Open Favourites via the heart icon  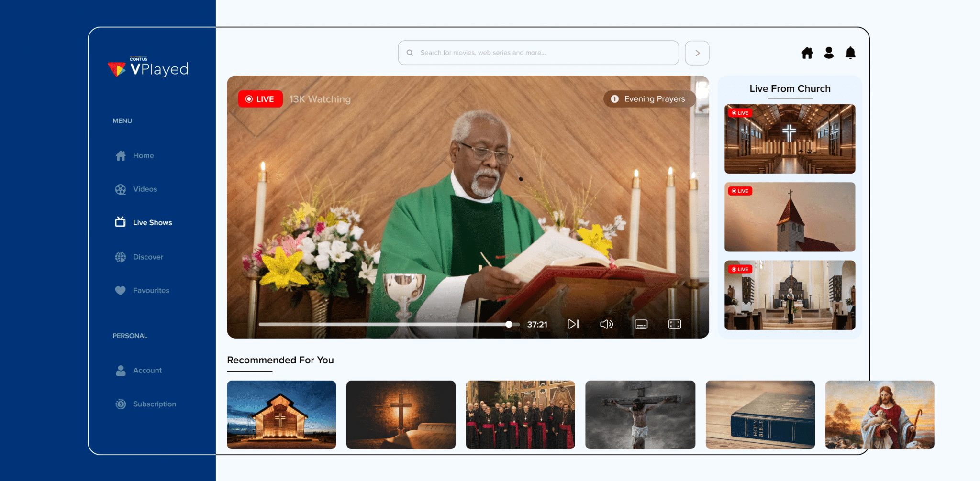pos(120,290)
